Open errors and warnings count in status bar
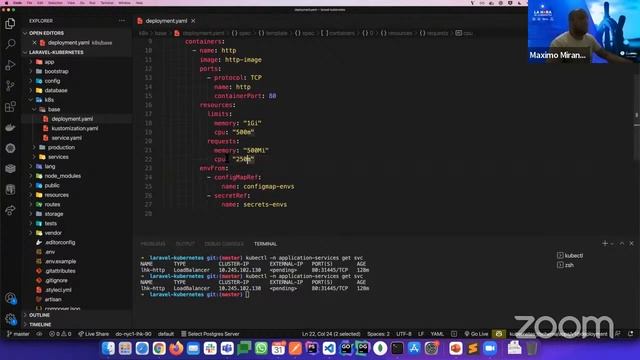Image resolution: width=640 pixels, height=360 pixels. pos(60,334)
